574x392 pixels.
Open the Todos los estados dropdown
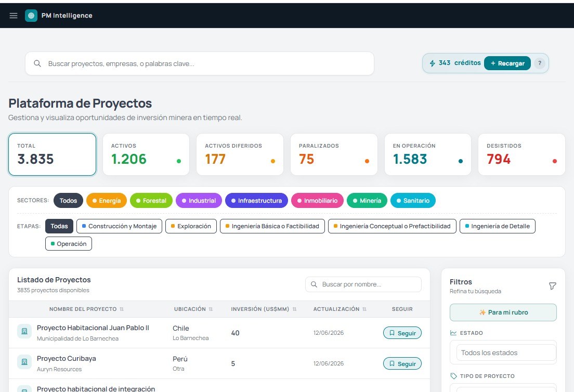point(506,353)
